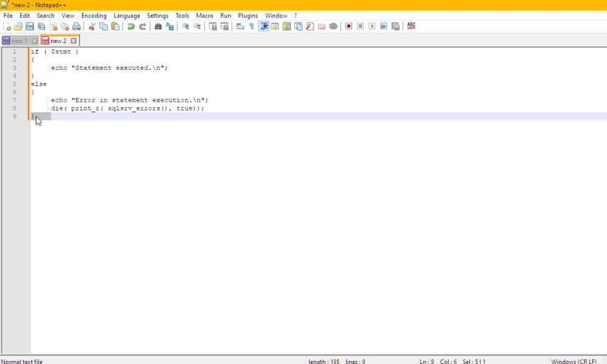Open the Document List panel icon
Image resolution: width=607 pixels, height=364 pixels.
pos(299,26)
